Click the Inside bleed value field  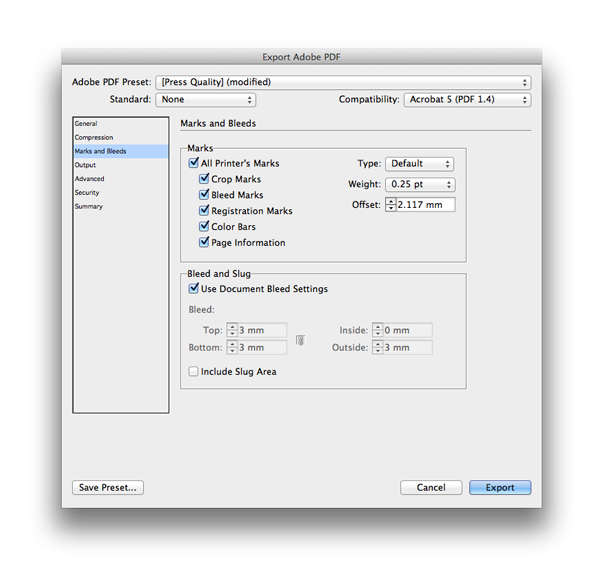pyautogui.click(x=408, y=330)
